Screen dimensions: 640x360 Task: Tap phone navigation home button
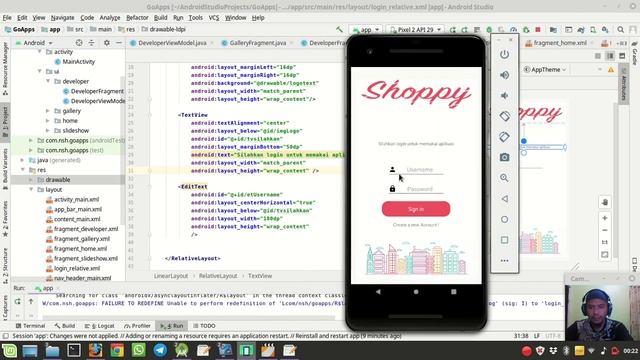[x=416, y=292]
